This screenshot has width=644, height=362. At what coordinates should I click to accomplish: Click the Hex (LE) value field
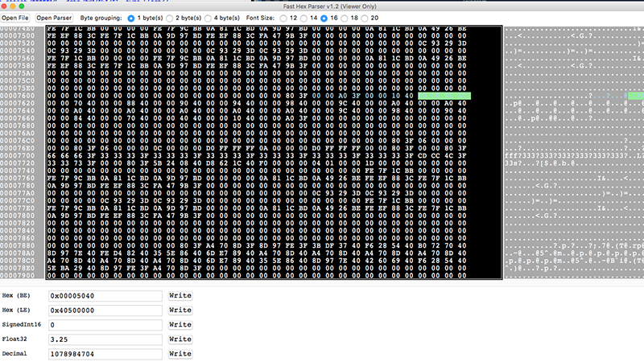click(105, 311)
